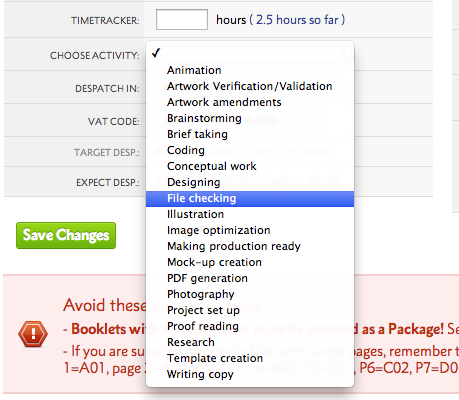Pick Designing from the dropdown
The image size is (459, 400).
[250, 182]
